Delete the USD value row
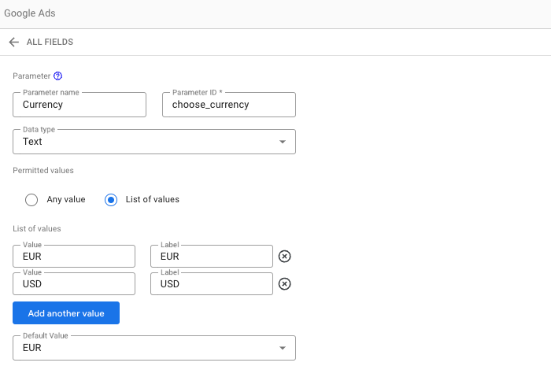 (285, 284)
